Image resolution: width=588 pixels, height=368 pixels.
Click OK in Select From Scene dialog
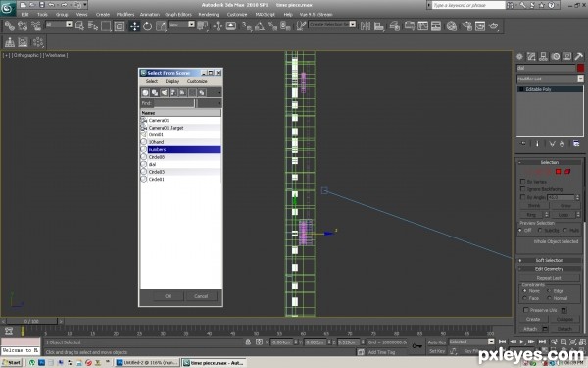tap(168, 296)
